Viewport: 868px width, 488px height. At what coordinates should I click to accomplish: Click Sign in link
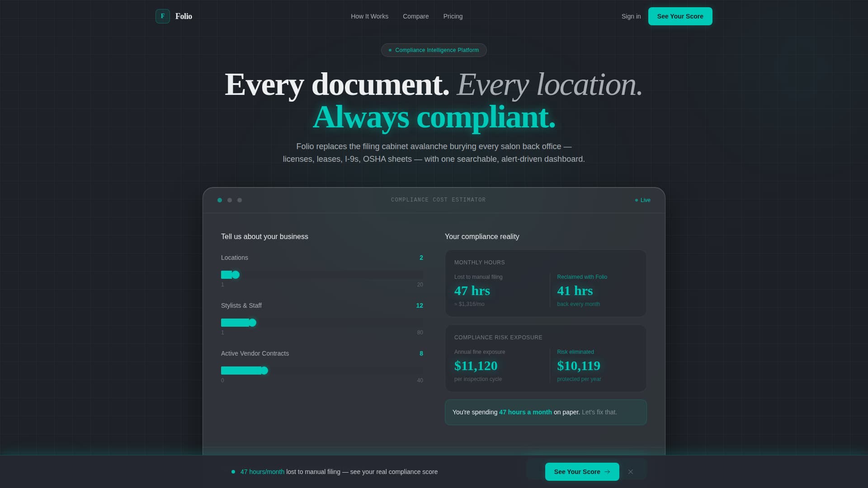pyautogui.click(x=631, y=16)
